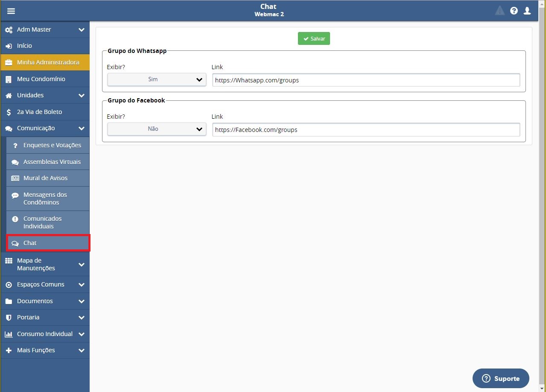
Task: Click the Mural de Avisos newspaper icon
Action: [15, 178]
